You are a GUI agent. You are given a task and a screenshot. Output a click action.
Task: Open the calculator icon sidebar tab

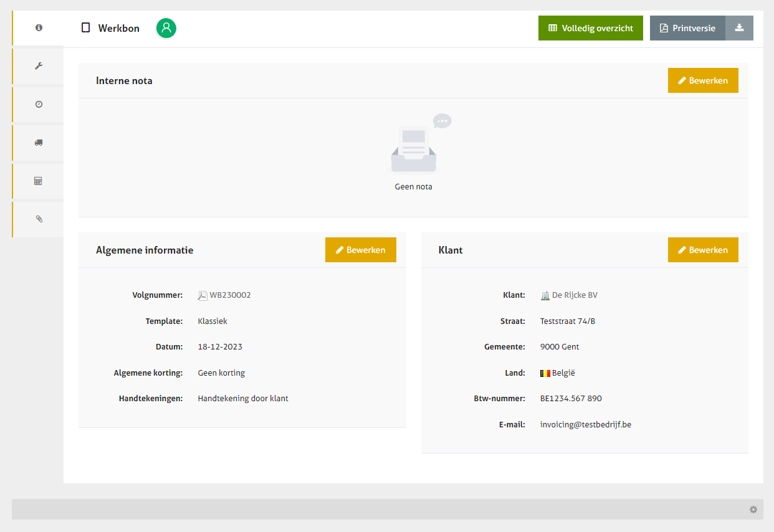point(39,181)
